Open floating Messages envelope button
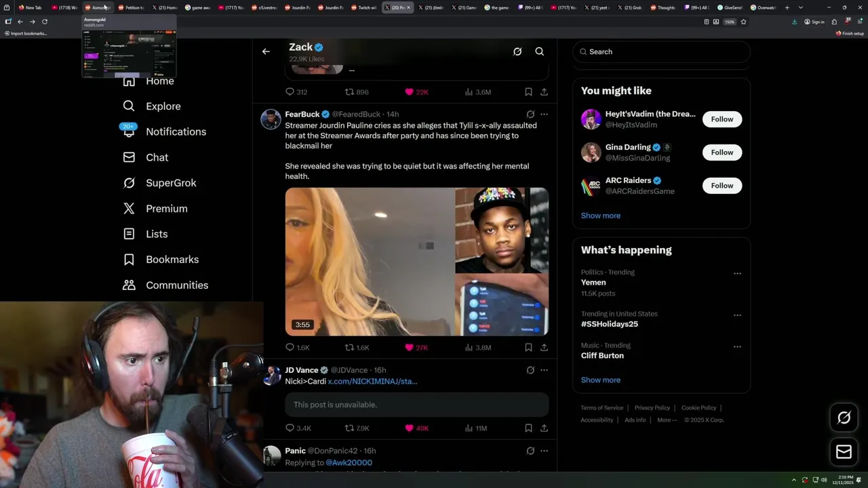This screenshot has height=488, width=868. point(844,451)
